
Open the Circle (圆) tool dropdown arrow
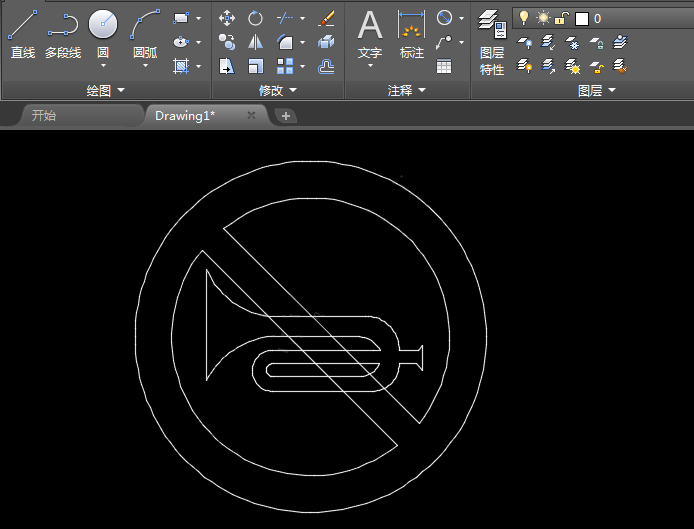tap(103, 66)
